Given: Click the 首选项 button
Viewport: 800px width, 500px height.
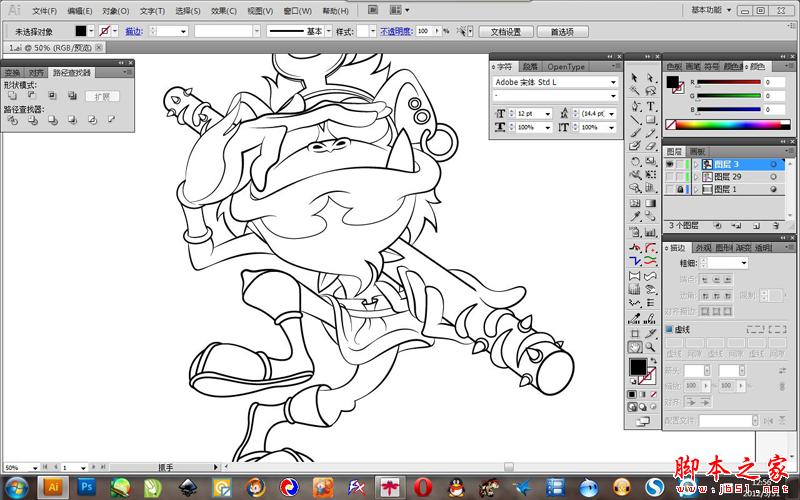Looking at the screenshot, I should (x=562, y=32).
